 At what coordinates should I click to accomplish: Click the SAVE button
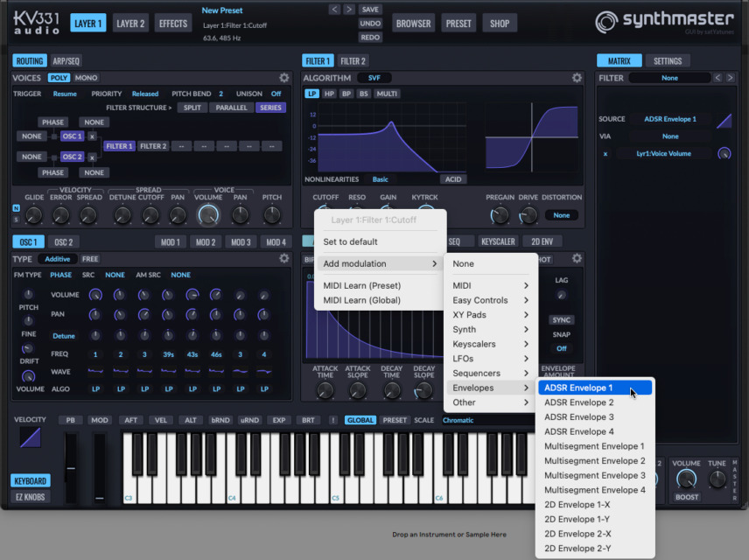(x=370, y=9)
